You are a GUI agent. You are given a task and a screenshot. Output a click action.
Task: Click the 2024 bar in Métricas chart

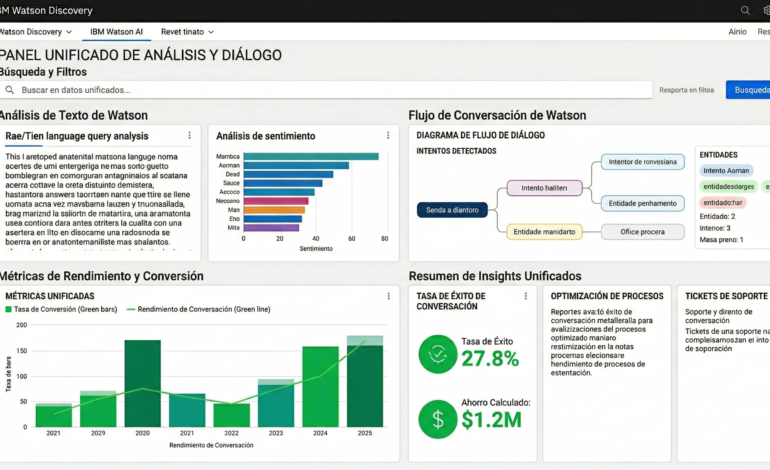coord(320,387)
